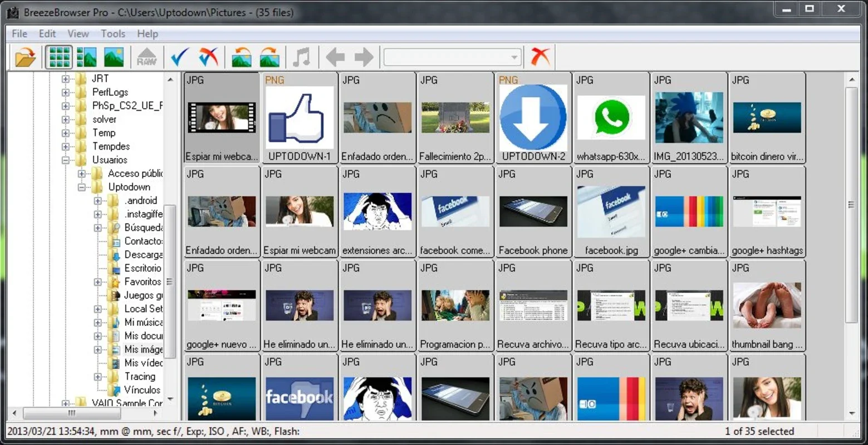Select the Recuva archivo... thumbnail
The height and width of the screenshot is (445, 868).
[x=533, y=306]
